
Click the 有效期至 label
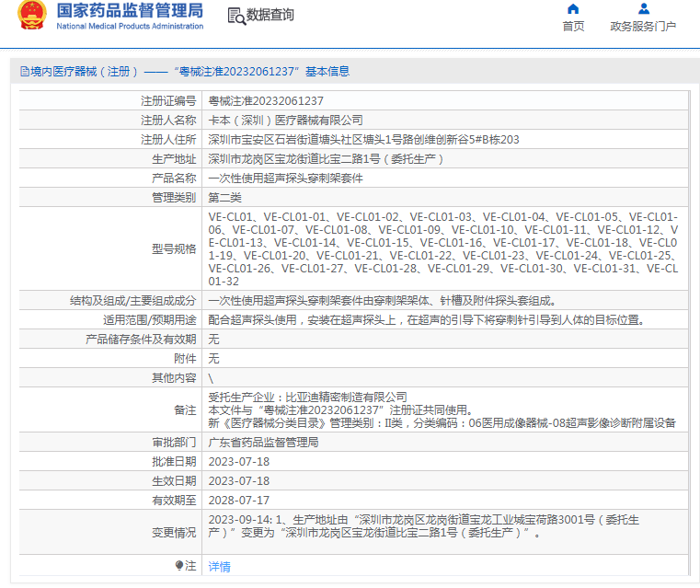[174, 501]
